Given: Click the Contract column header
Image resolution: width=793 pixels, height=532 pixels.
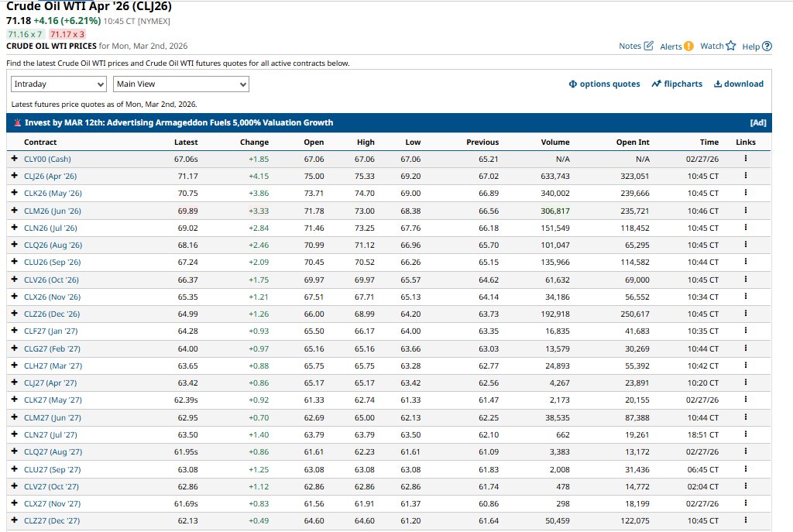Looking at the screenshot, I should coord(40,142).
